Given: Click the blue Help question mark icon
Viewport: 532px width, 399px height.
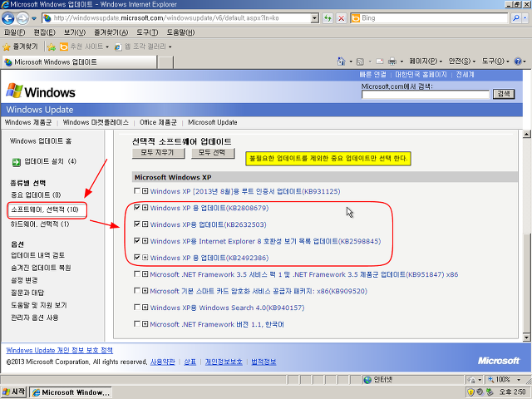Looking at the screenshot, I should [x=518, y=62].
